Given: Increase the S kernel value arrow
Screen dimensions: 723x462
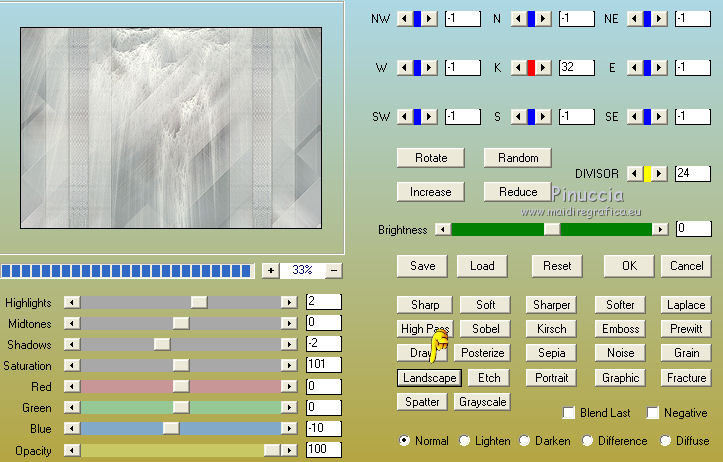Looking at the screenshot, I should pyautogui.click(x=543, y=117).
